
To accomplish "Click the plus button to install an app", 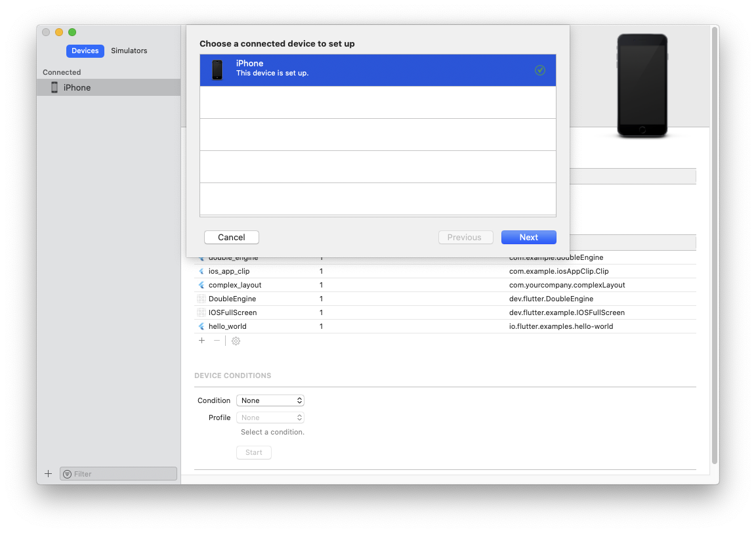I will point(201,341).
